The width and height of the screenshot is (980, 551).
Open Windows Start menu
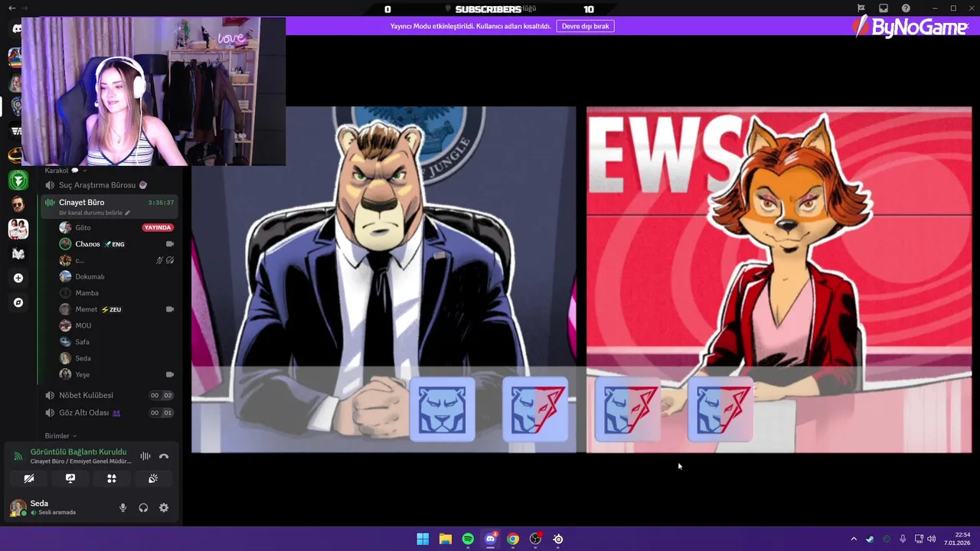(x=423, y=539)
